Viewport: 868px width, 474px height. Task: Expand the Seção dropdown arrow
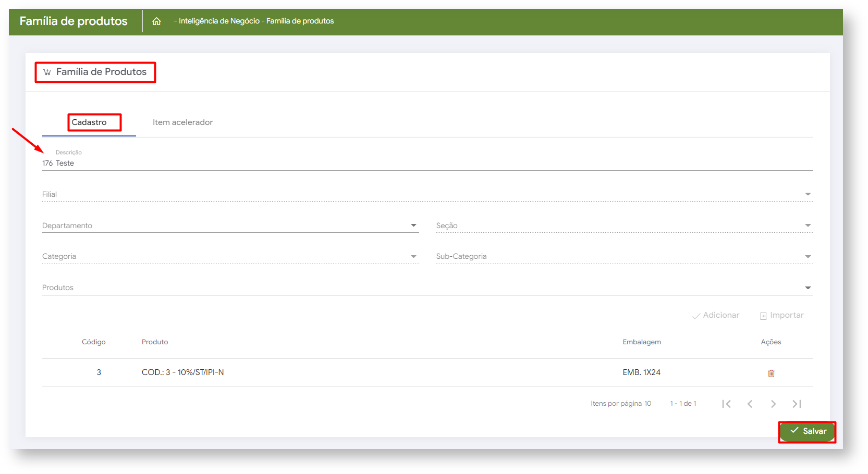tap(808, 226)
